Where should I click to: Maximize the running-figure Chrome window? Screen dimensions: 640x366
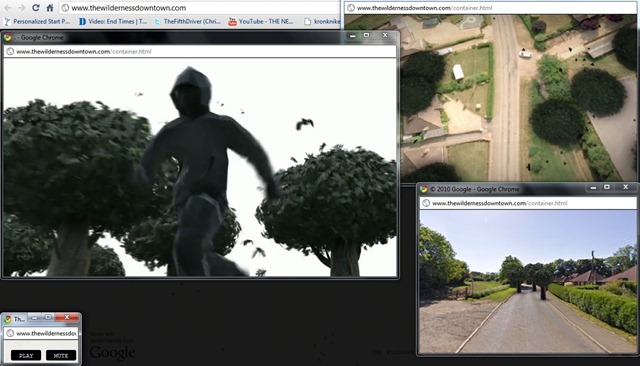pos(367,35)
